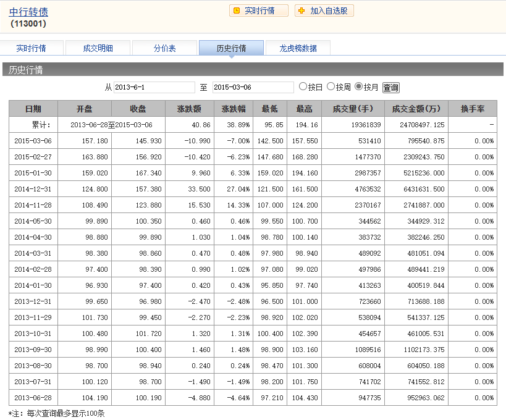Click the start date field 2013-6-1
This screenshot has width=506, height=420.
point(154,87)
